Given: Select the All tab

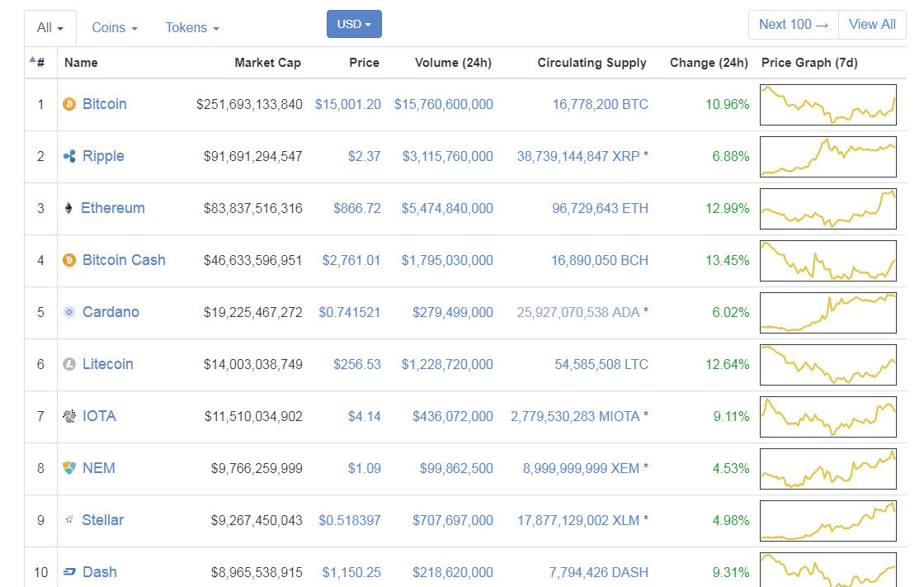Looking at the screenshot, I should point(50,28).
